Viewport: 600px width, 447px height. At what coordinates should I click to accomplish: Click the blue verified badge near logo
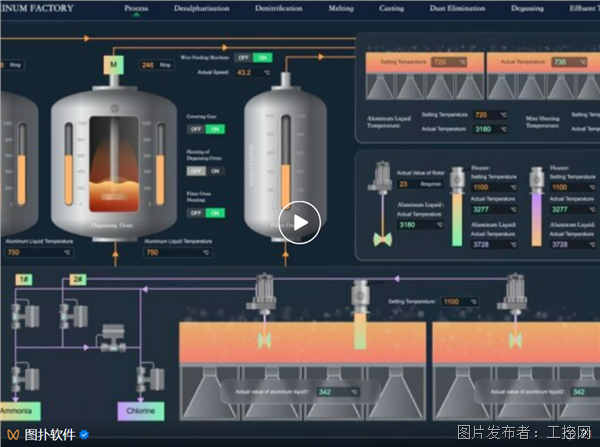84,434
